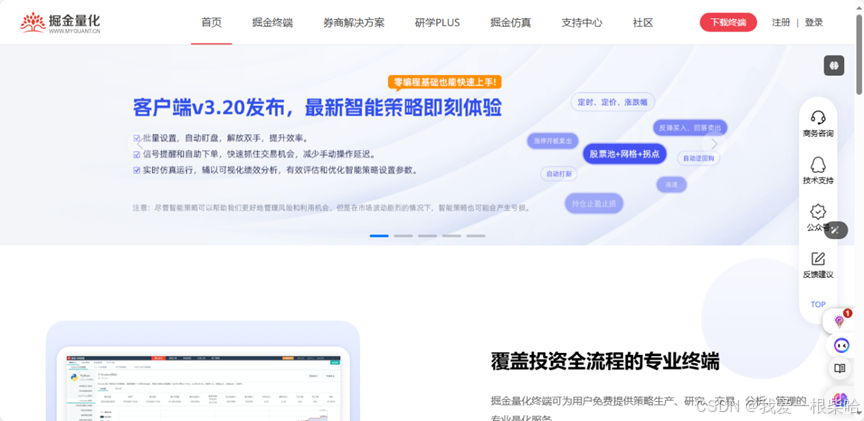The width and height of the screenshot is (864, 421).
Task: Select the second carousel indicator
Action: tap(403, 236)
